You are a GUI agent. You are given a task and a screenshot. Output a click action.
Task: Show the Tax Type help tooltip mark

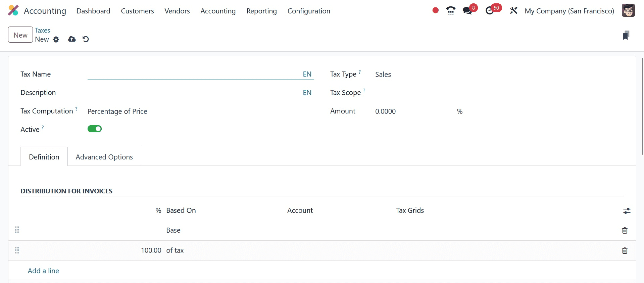(x=360, y=72)
